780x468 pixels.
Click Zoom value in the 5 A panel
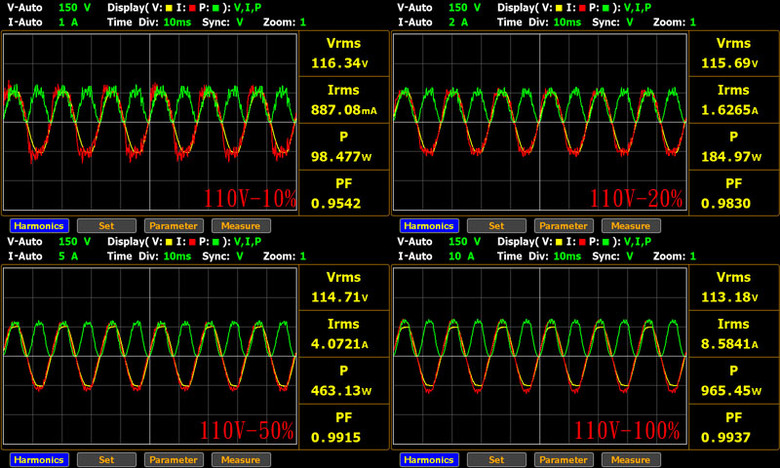[303, 256]
